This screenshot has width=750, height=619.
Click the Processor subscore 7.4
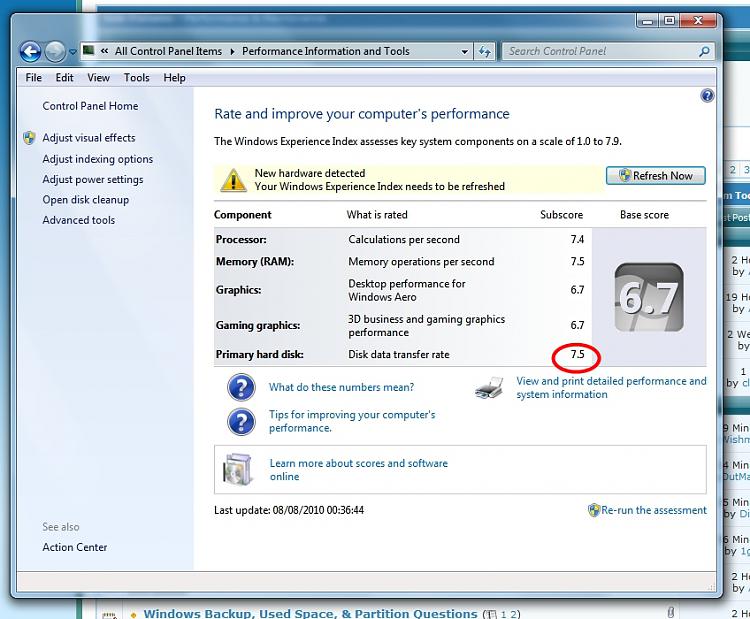click(x=577, y=239)
